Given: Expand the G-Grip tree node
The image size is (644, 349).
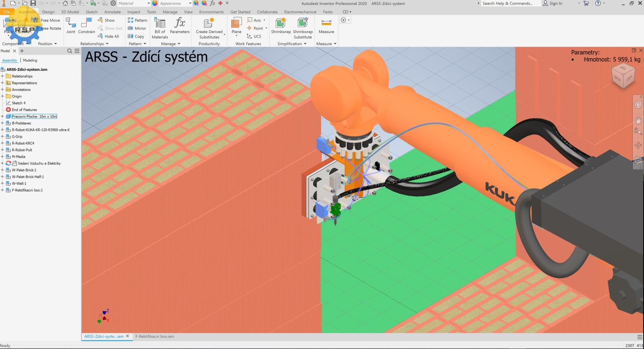Looking at the screenshot, I should pos(2,137).
